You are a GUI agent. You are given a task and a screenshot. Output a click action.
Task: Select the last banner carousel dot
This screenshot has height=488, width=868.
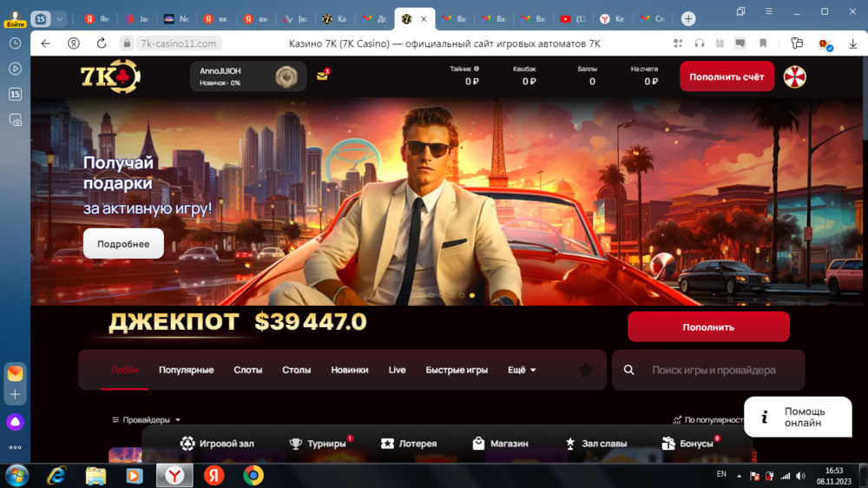tap(472, 295)
